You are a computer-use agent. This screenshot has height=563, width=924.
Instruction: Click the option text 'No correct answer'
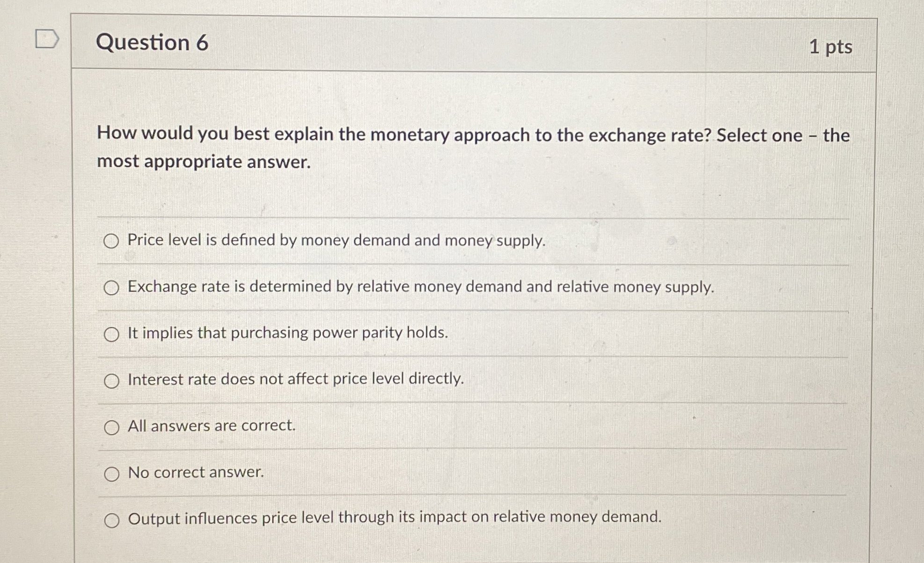(x=195, y=473)
